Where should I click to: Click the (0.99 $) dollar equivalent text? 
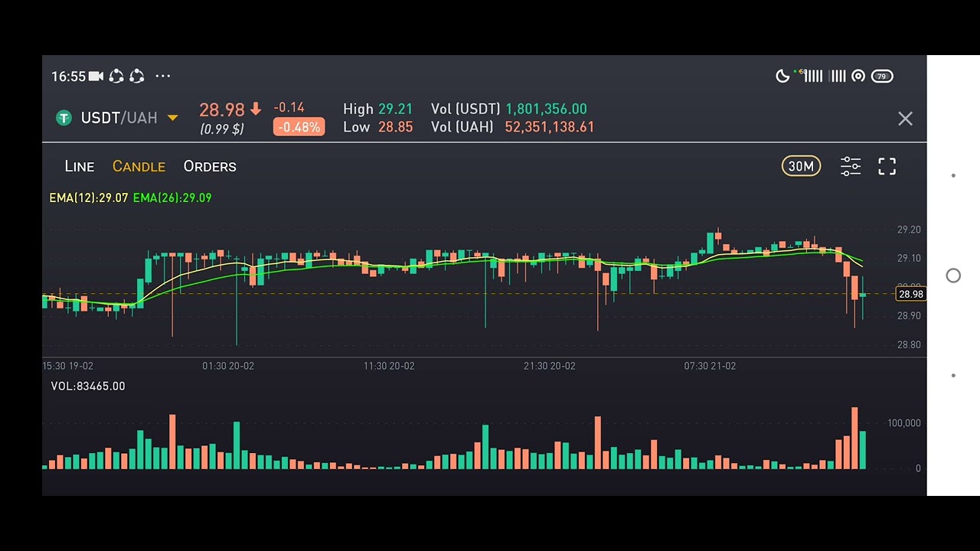pyautogui.click(x=222, y=129)
